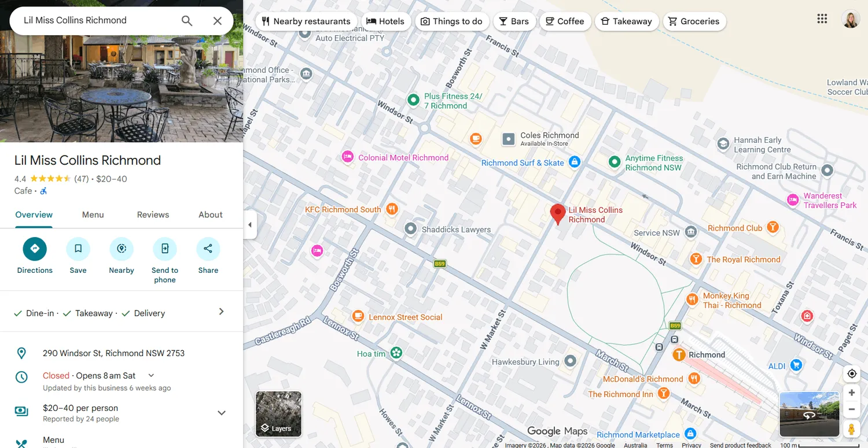
Task: Select the Wanderest Travellers Park marker
Action: (793, 200)
